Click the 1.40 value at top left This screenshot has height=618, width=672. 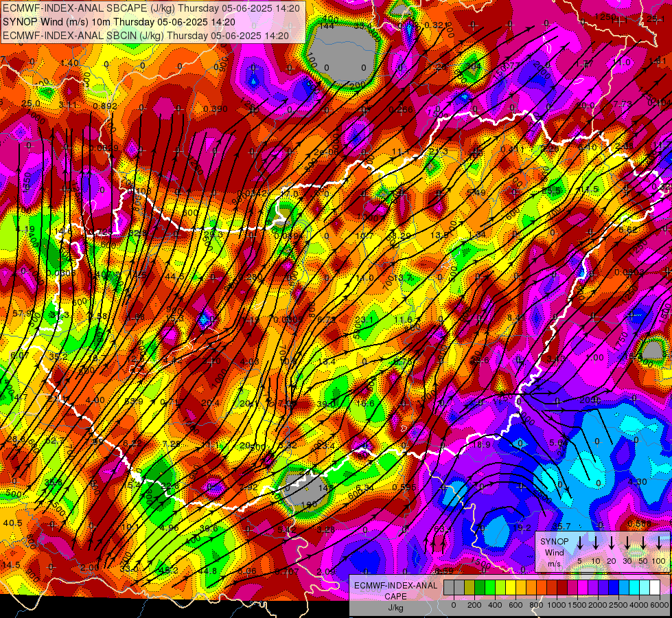coord(70,63)
